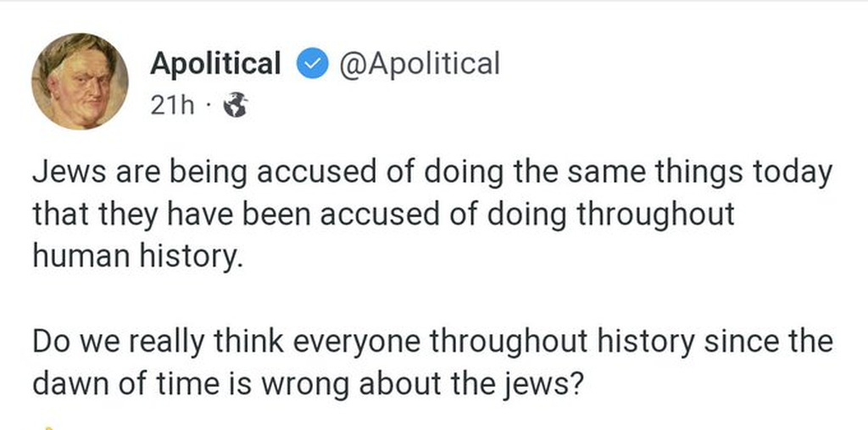Click the globe public-visibility icon
Viewport: 868px width, 430px height.
pos(235,106)
